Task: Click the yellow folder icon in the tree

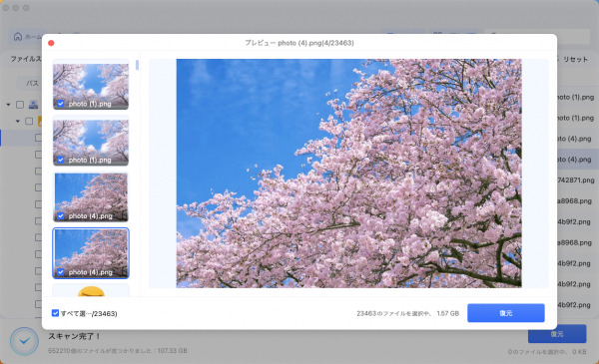Action: click(x=40, y=122)
